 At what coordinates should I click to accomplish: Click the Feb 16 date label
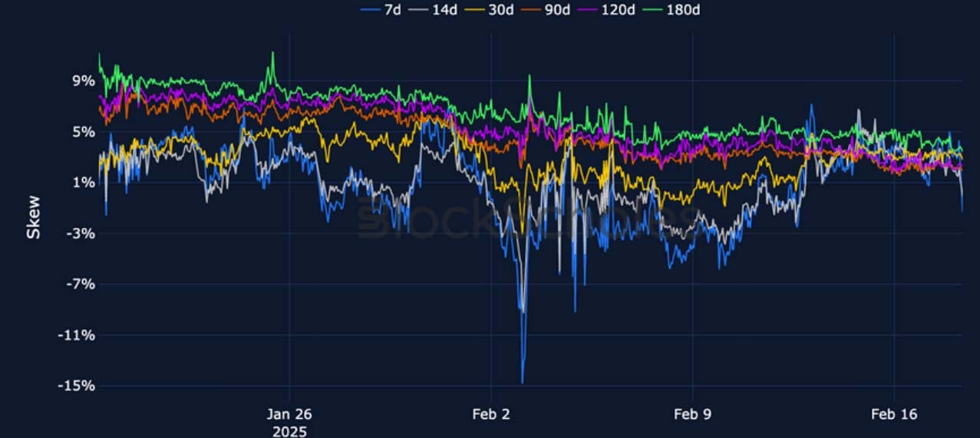[x=894, y=414]
